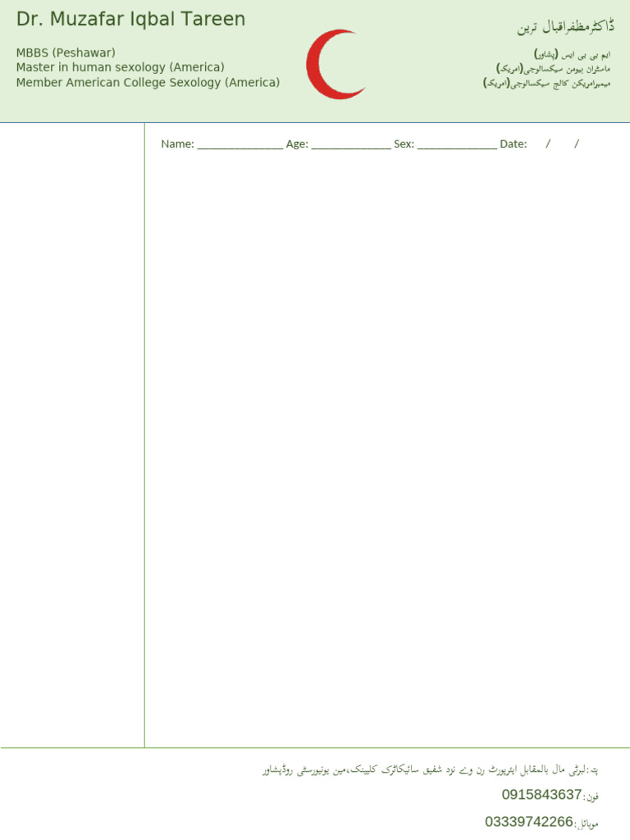Click the Urdu Master in sexology line
Image resolution: width=630 pixels, height=840 pixels.
[553, 69]
